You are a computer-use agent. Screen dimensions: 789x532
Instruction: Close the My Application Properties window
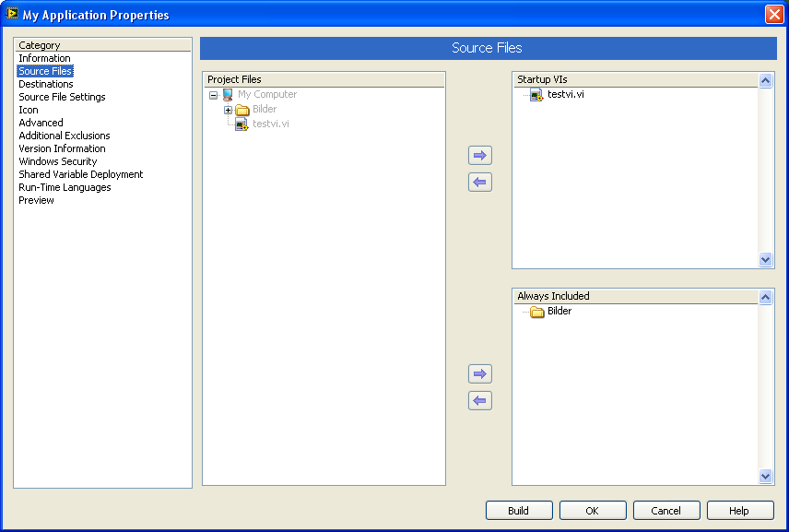coord(774,14)
